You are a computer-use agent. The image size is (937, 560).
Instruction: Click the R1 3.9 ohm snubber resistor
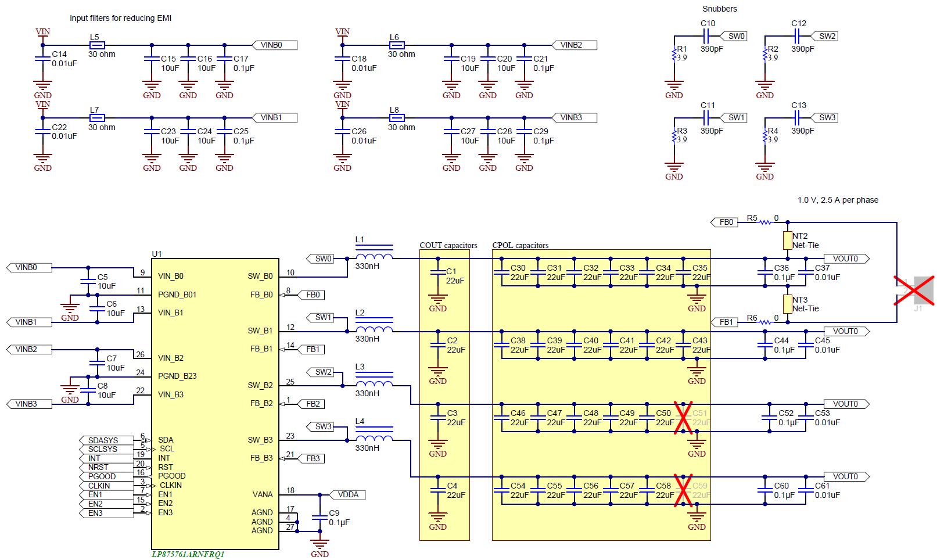point(674,55)
